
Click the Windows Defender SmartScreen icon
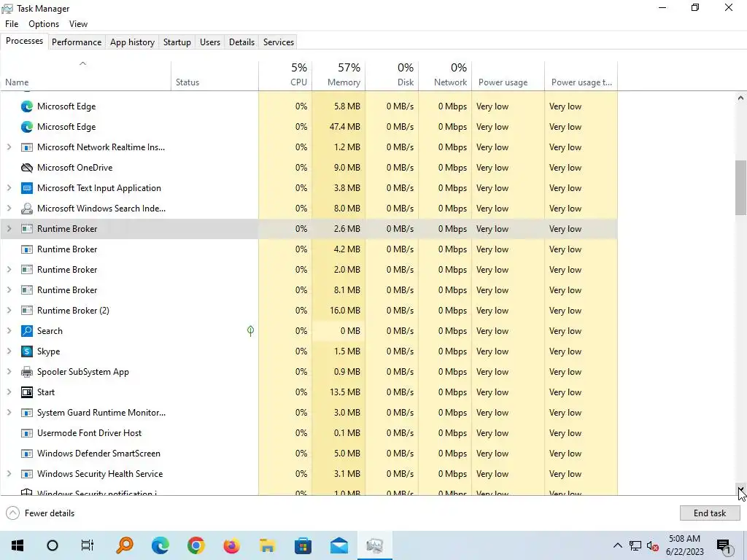tap(27, 454)
